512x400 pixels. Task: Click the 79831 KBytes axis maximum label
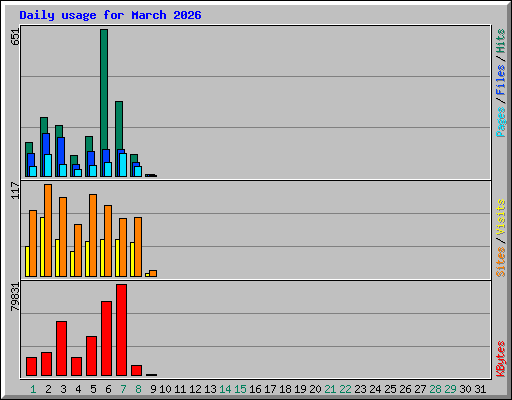click(x=15, y=297)
